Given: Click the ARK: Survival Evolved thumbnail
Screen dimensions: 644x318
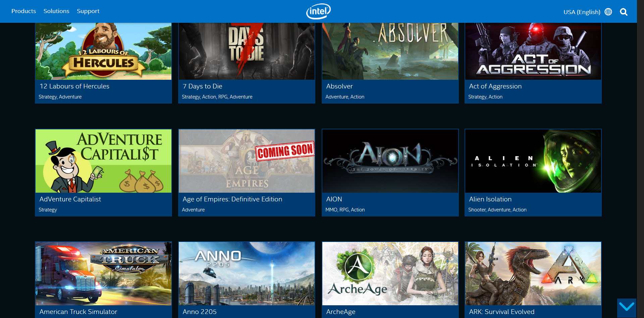Looking at the screenshot, I should [x=533, y=273].
